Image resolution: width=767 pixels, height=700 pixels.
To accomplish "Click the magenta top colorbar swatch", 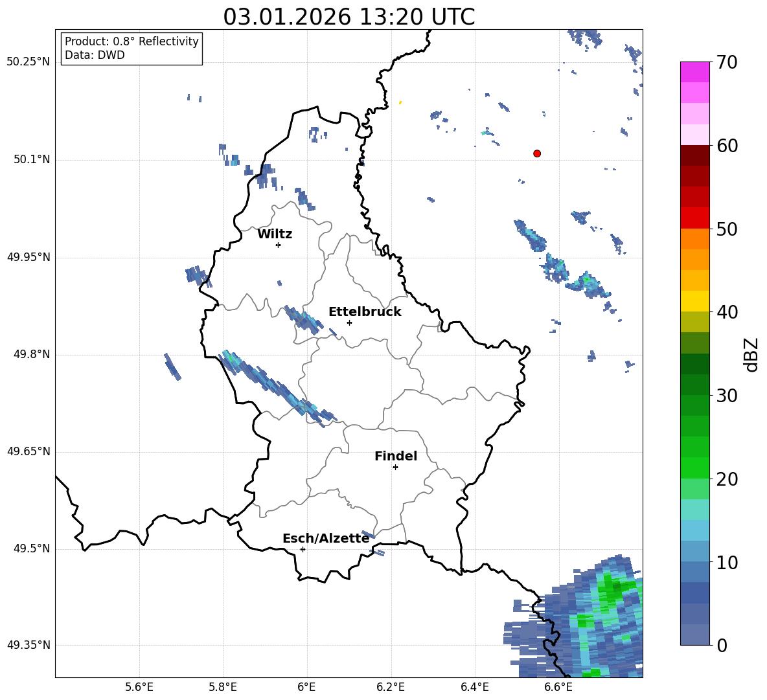I will pos(694,73).
